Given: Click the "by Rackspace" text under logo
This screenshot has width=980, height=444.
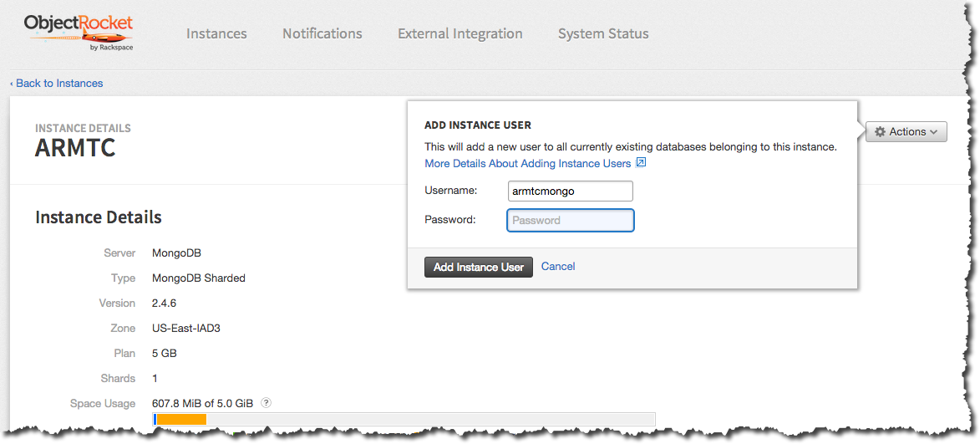Looking at the screenshot, I should [x=110, y=48].
